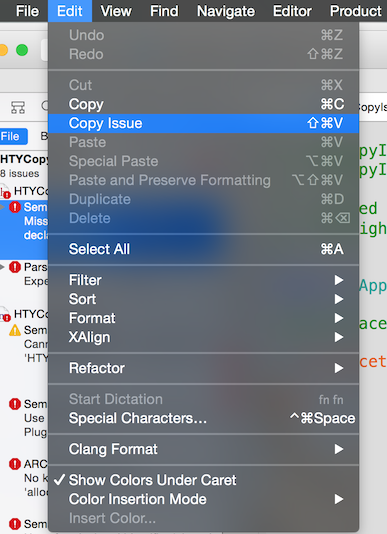Open the Clang Format submenu
Screen dimensions: 387x534
(204, 449)
